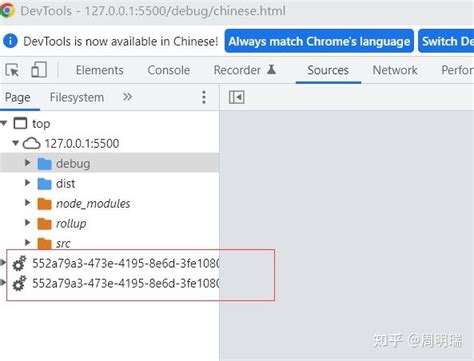Expand the src folder arrow
Image resolution: width=474 pixels, height=361 pixels.
[x=28, y=242]
